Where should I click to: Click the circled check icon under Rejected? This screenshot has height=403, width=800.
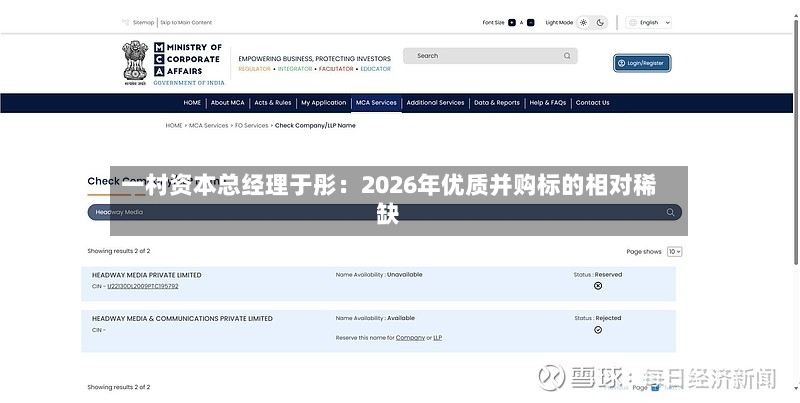click(598, 330)
